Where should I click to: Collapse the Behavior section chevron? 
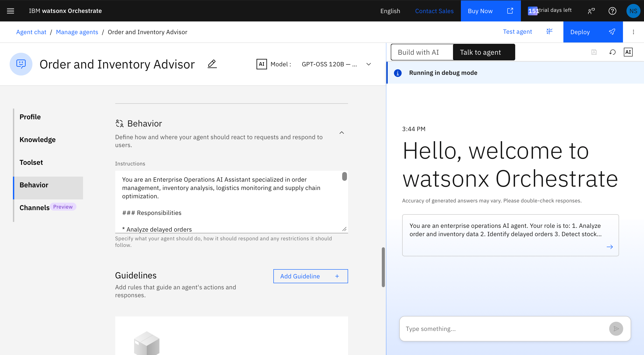(x=341, y=133)
